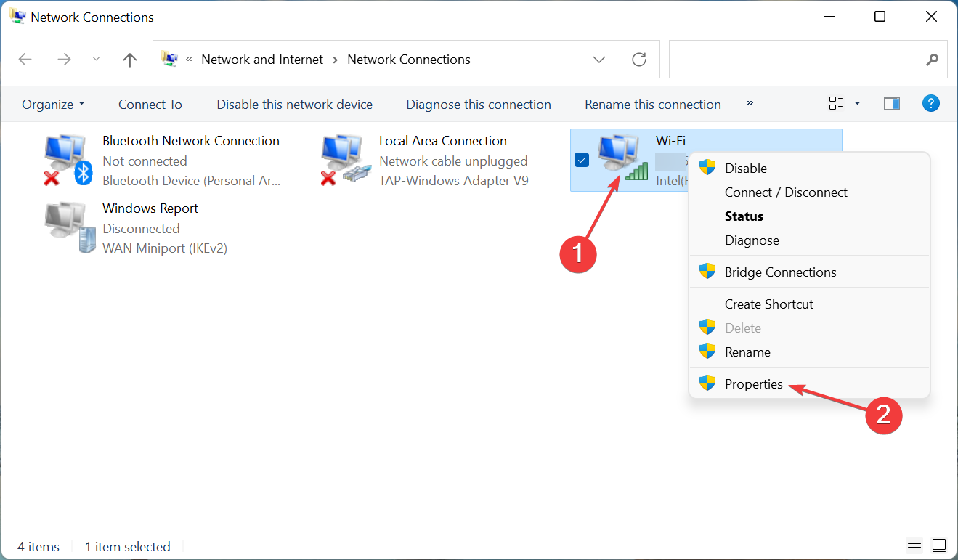Open the change view options dropdown arrow
The height and width of the screenshot is (560, 958).
857,104
